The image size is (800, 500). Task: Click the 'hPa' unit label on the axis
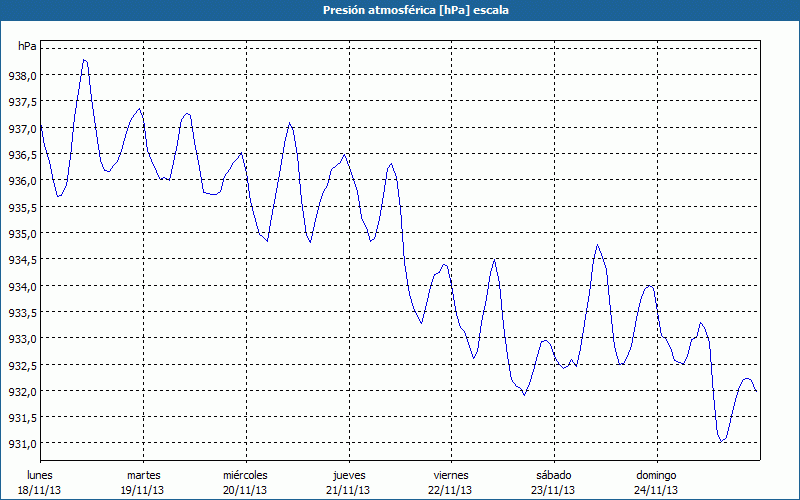[27, 46]
